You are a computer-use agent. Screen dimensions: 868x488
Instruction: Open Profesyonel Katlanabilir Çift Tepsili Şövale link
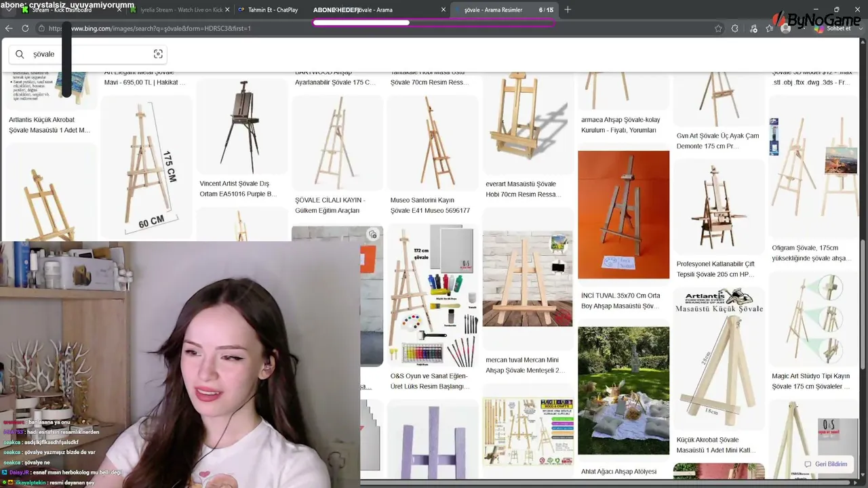(x=715, y=269)
